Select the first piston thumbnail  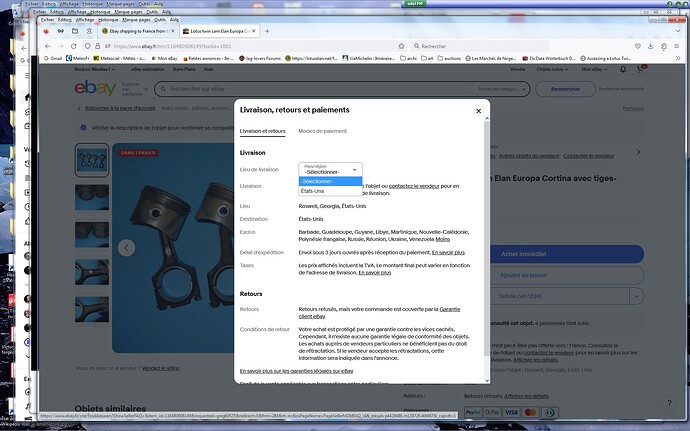pyautogui.click(x=92, y=160)
